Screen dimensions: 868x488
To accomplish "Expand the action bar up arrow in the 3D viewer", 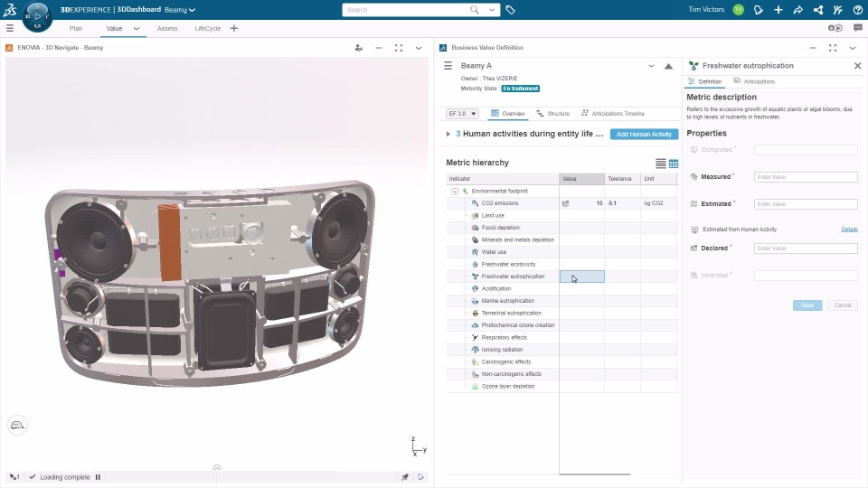I will tap(217, 467).
